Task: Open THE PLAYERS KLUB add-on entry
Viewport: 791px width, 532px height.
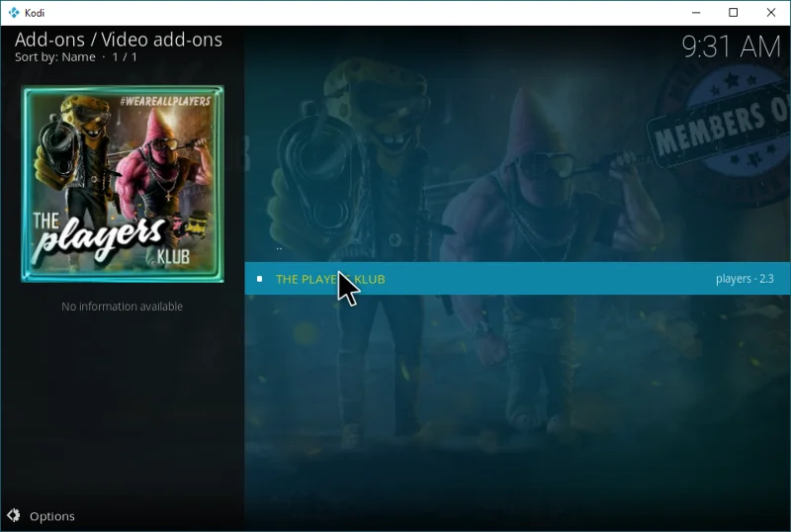Action: (x=517, y=279)
